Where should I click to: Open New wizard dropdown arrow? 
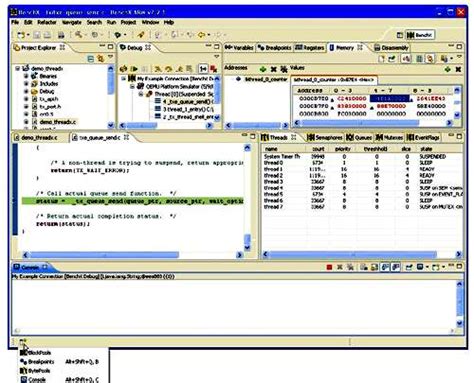coord(28,35)
